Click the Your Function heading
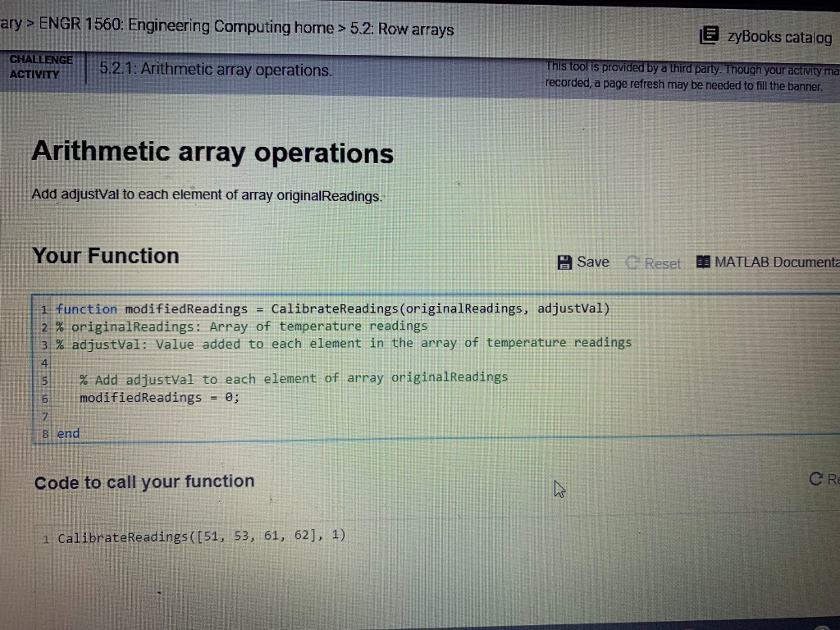Viewport: 840px width, 630px height. (105, 254)
